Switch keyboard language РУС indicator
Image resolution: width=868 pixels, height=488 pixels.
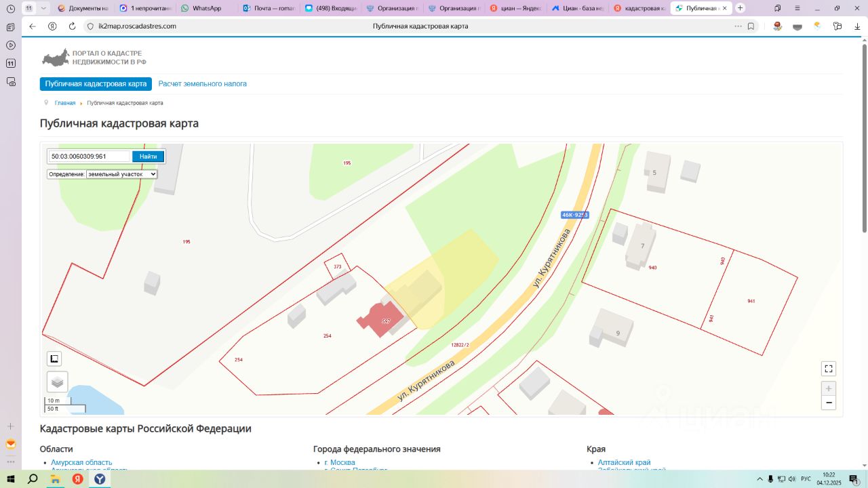tap(806, 479)
